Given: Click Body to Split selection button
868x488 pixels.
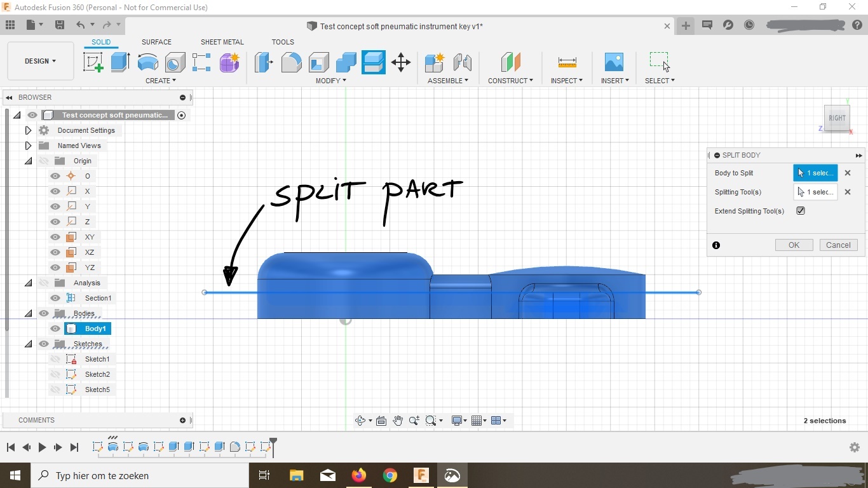Looking at the screenshot, I should [x=815, y=173].
